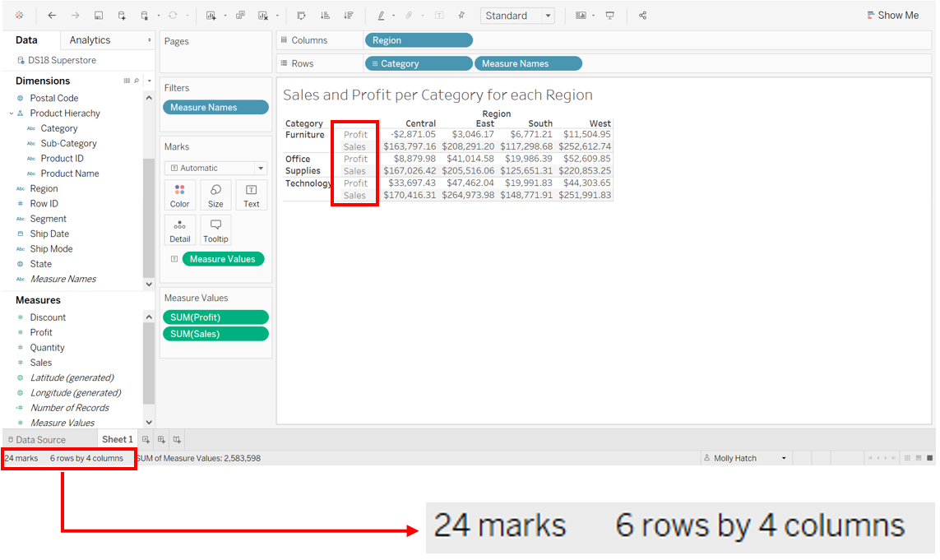Image resolution: width=940 pixels, height=560 pixels.
Task: Click the Save icon in the toolbar
Action: tap(99, 15)
